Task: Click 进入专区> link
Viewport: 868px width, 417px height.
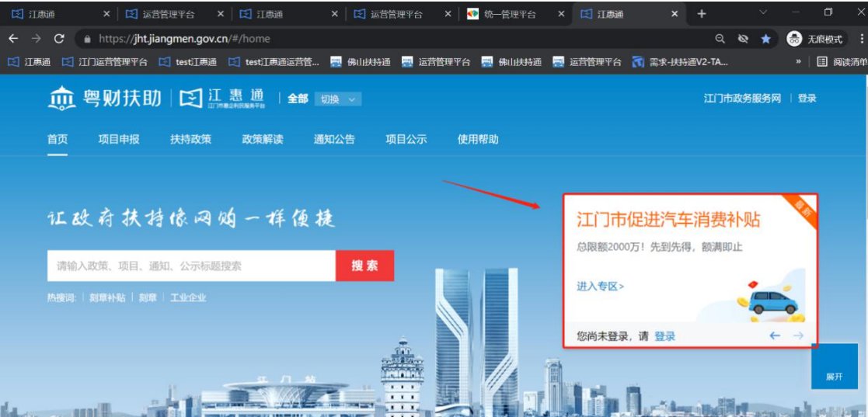Action: 600,287
